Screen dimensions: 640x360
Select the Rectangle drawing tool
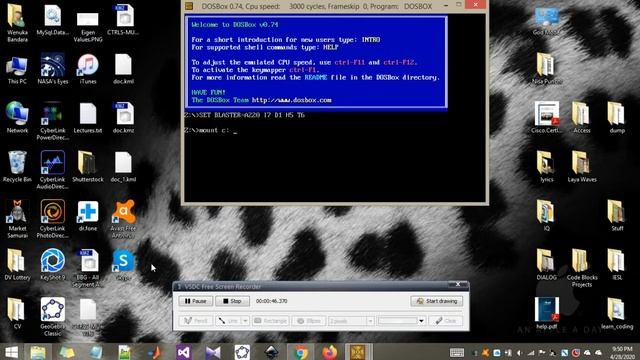click(271, 321)
